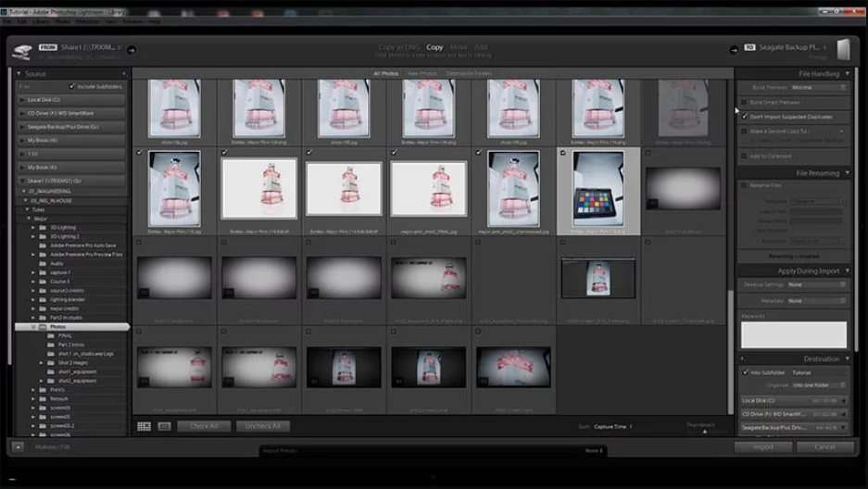
Task: Select Add import mode
Action: pyautogui.click(x=481, y=47)
